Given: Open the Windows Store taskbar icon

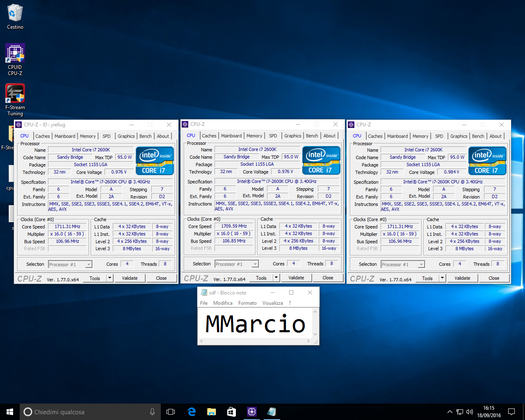Looking at the screenshot, I should click(x=231, y=412).
